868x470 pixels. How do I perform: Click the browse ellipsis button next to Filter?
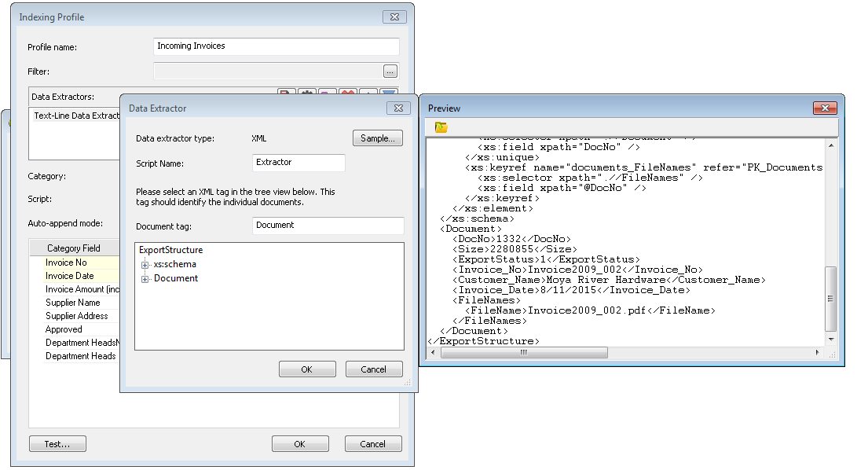click(x=390, y=71)
